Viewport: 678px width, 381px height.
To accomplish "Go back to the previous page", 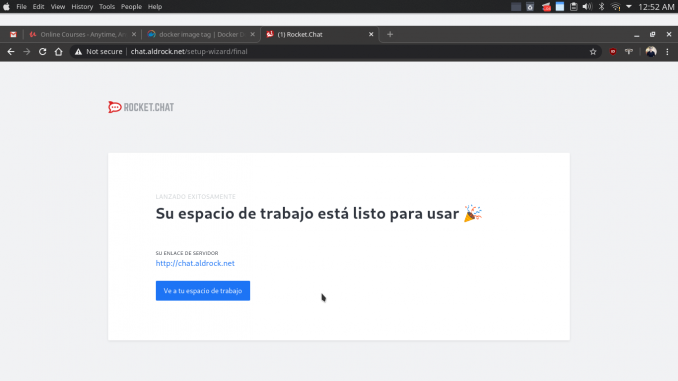I will (x=11, y=51).
